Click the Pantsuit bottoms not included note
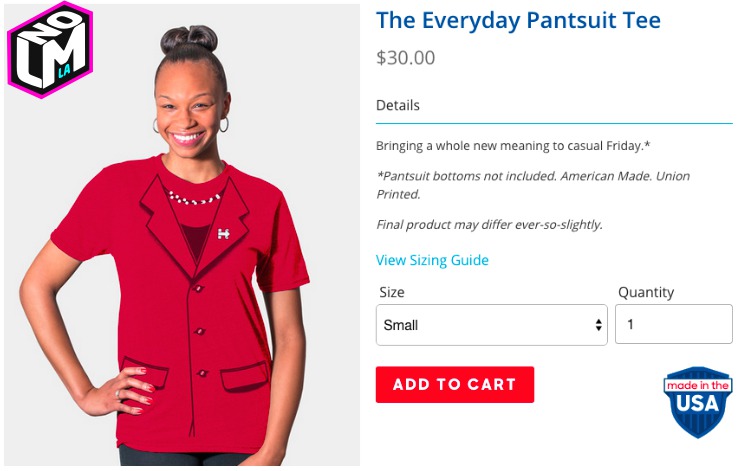745x471 pixels. point(533,185)
